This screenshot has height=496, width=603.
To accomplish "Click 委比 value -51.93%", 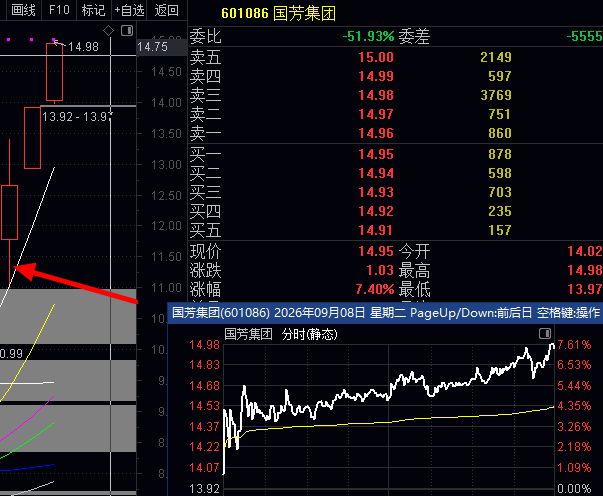I will 368,36.
